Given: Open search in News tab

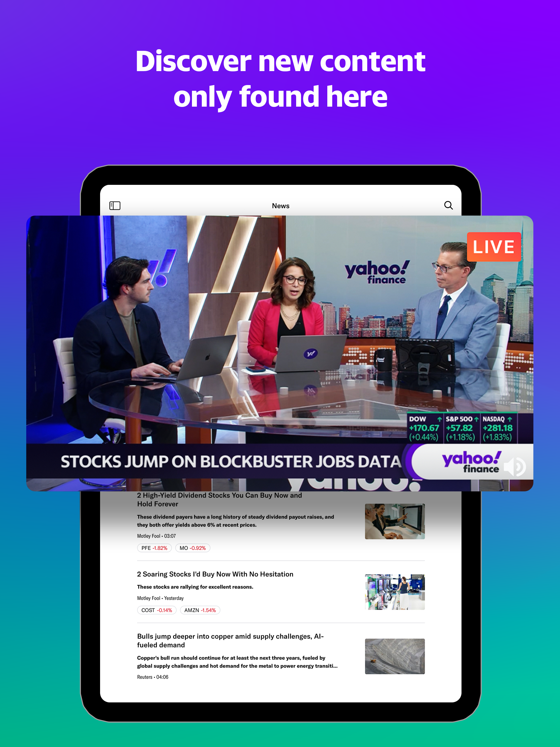Looking at the screenshot, I should point(448,205).
